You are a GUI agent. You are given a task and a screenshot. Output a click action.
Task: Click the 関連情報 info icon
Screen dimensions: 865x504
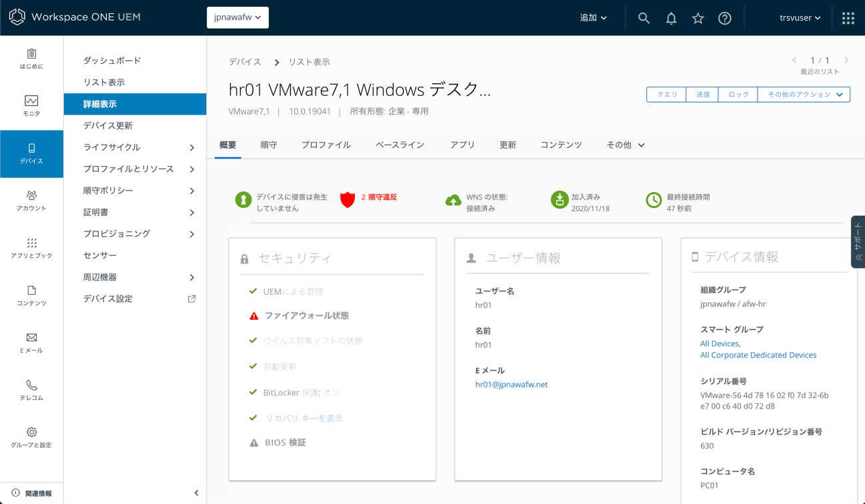pos(15,493)
